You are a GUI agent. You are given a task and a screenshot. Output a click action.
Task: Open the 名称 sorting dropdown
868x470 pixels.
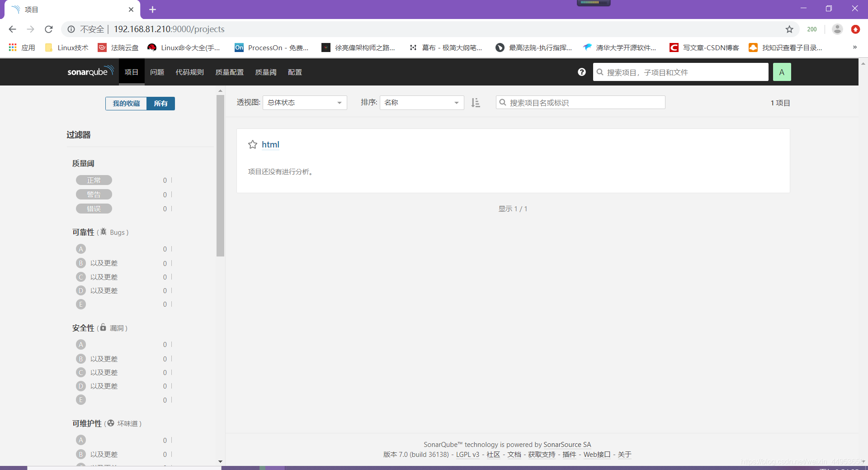coord(421,103)
